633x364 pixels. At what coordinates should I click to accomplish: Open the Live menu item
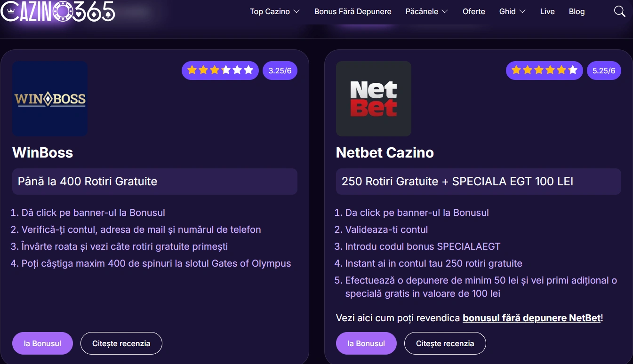[547, 11]
